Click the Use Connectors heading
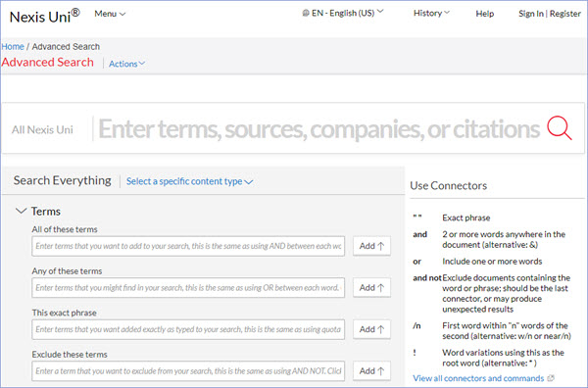 click(449, 185)
